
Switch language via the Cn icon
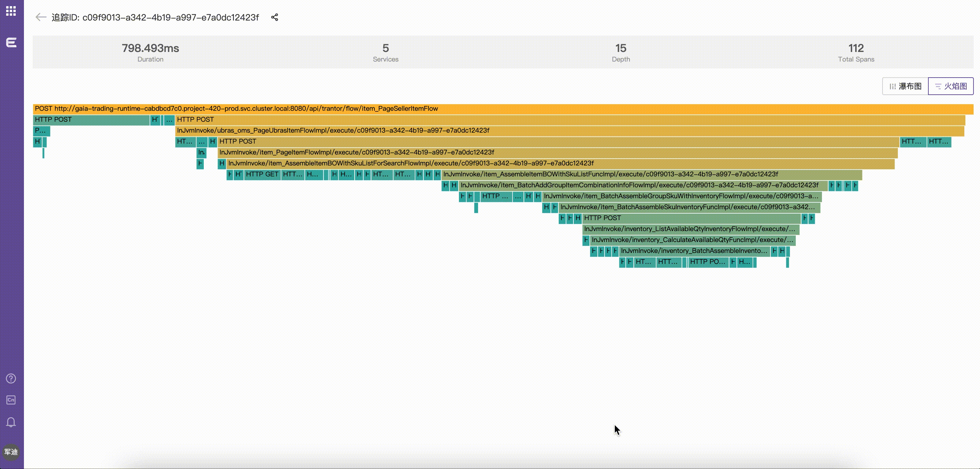(11, 400)
